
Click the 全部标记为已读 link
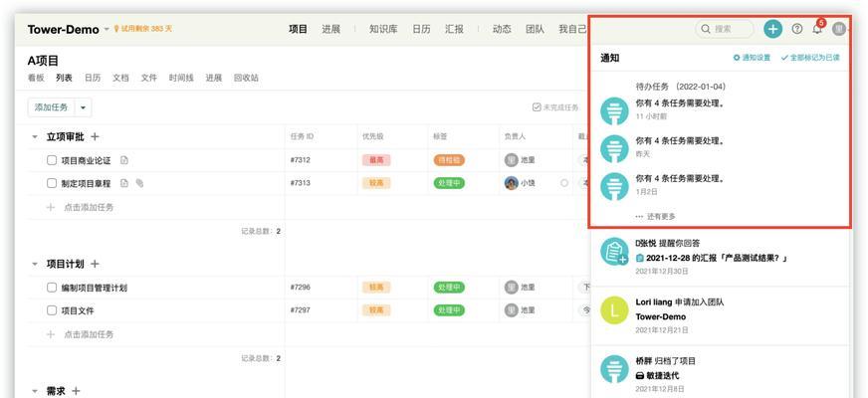coord(810,58)
